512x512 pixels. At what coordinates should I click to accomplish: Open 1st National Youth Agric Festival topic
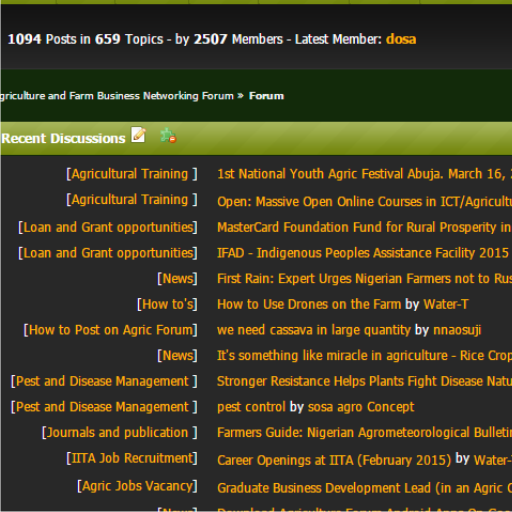tap(364, 174)
